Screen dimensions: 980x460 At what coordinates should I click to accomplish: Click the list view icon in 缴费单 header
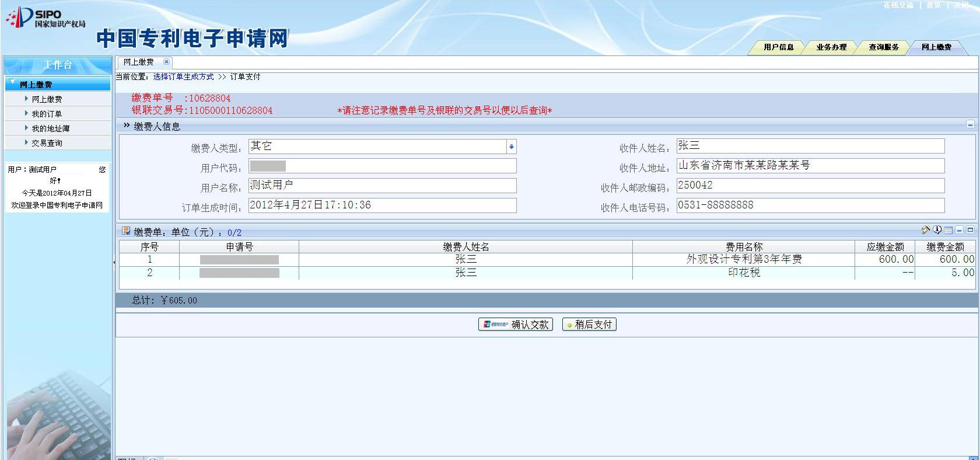click(x=949, y=231)
